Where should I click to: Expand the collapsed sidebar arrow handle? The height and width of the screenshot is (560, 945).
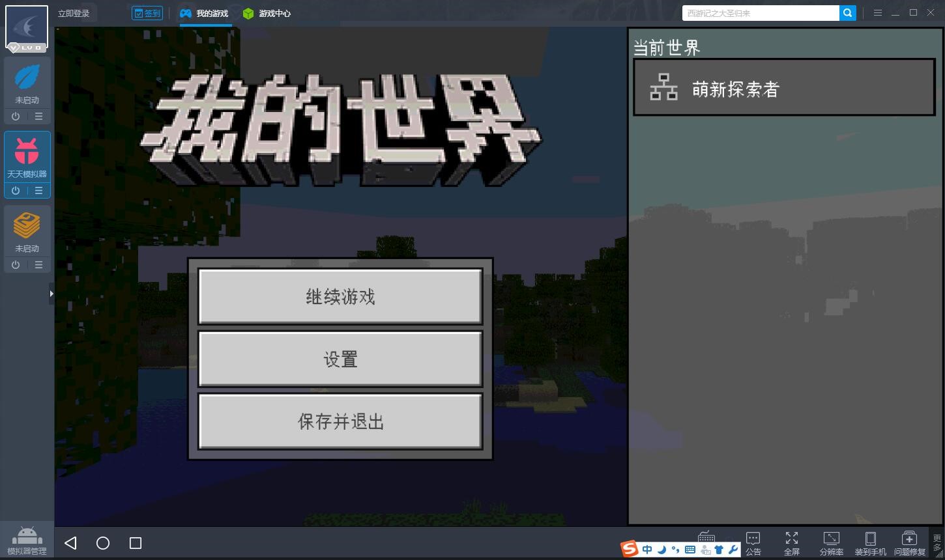pyautogui.click(x=51, y=294)
